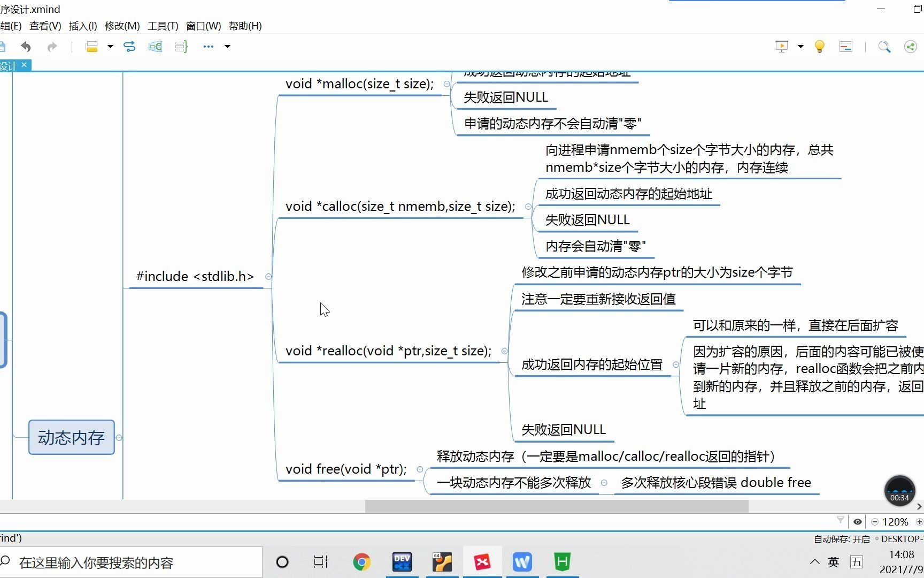The image size is (924, 578).
Task: Click the magnifier Search icon
Action: [x=884, y=47]
